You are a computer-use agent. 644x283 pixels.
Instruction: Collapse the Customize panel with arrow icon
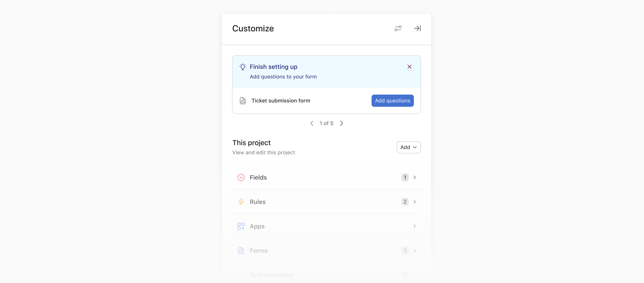[417, 28]
